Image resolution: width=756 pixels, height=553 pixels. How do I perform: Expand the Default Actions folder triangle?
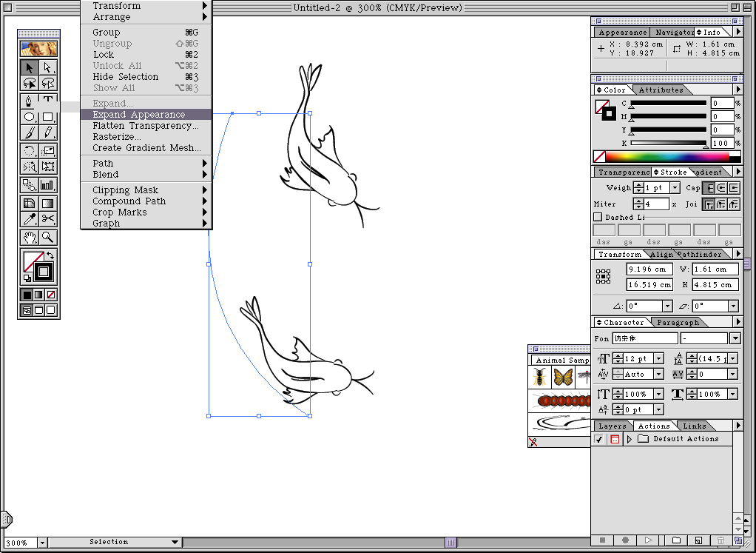coord(630,439)
